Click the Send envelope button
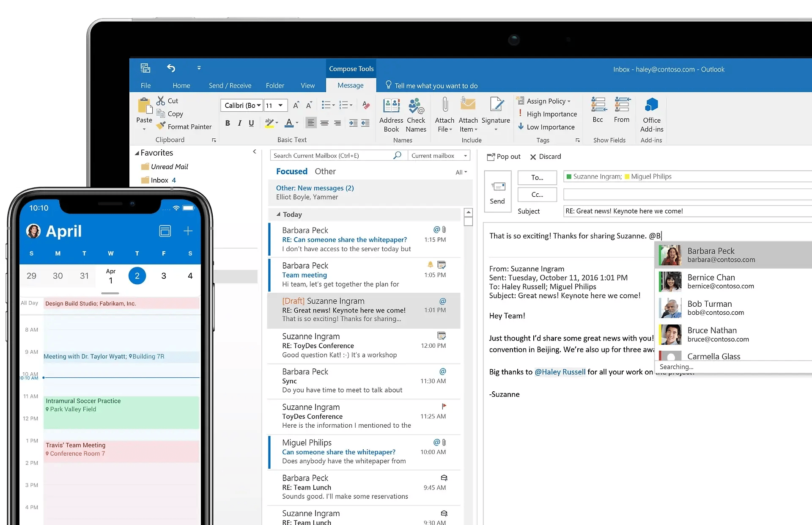Screen dimensions: 812x525 [498, 192]
